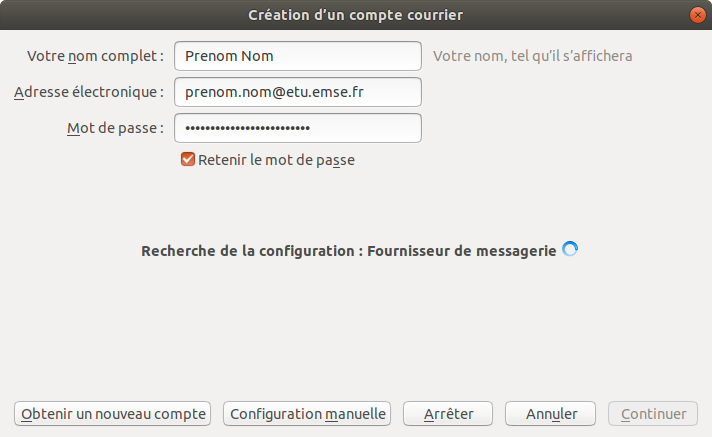Click the loading spinner beside the status message
Screen dimensions: 712x437
570,250
